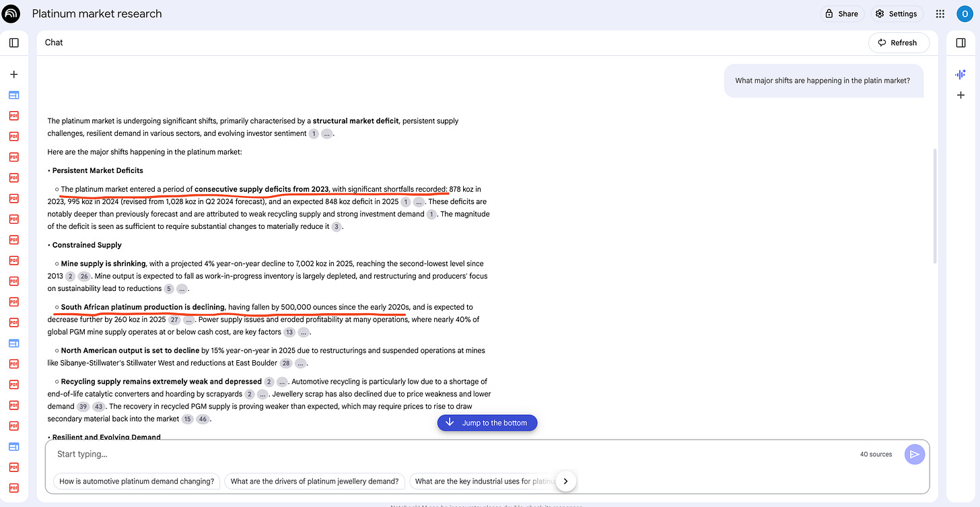Open the lowest blue web source icon
Viewport: 980px width, 507px height.
point(14,446)
